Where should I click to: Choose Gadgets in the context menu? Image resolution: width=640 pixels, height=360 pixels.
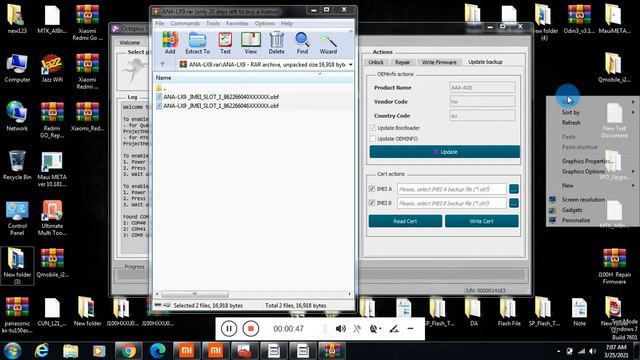pos(572,210)
